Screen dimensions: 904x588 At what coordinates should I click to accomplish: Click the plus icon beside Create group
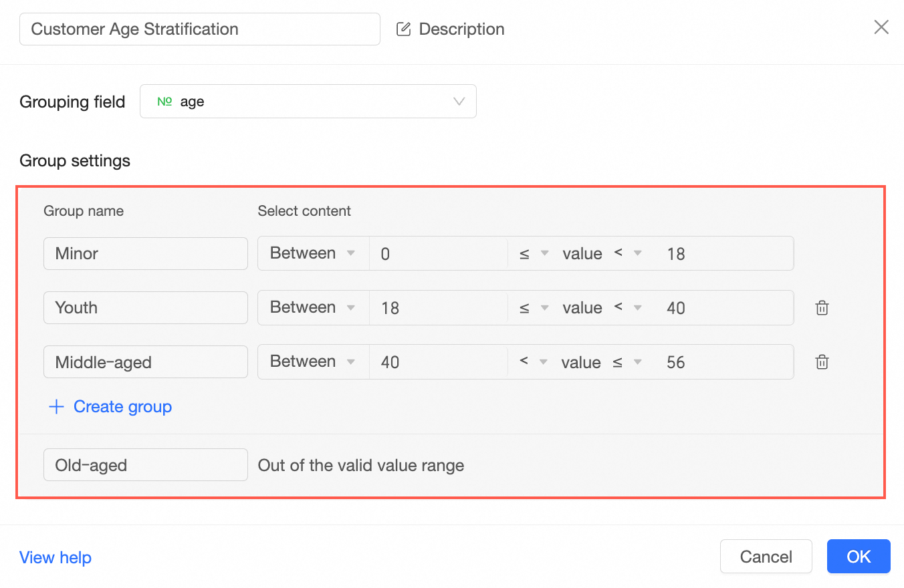[57, 407]
